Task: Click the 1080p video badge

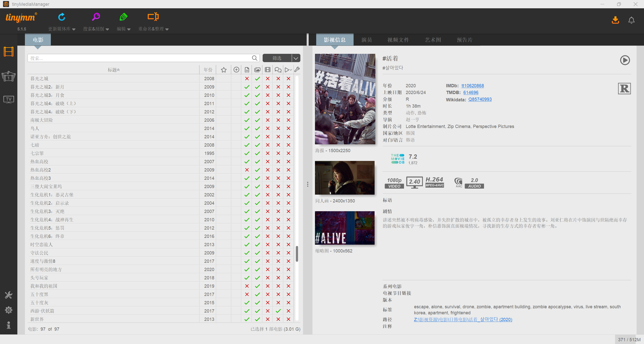Action: 394,183
